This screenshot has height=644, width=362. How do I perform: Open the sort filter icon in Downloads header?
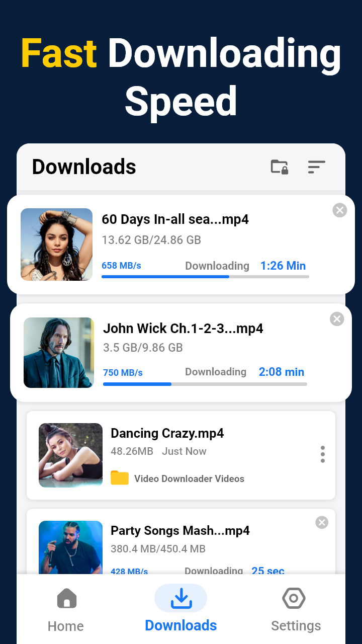(x=316, y=167)
